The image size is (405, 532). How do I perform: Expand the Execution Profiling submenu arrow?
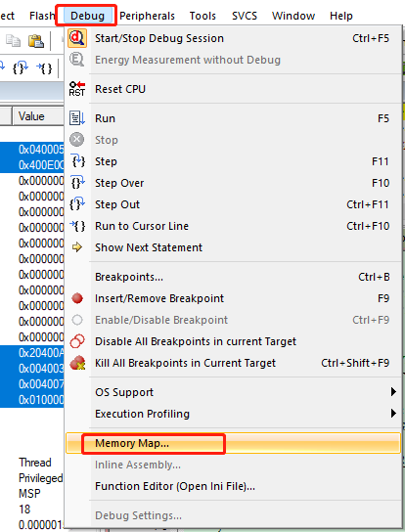tap(393, 414)
